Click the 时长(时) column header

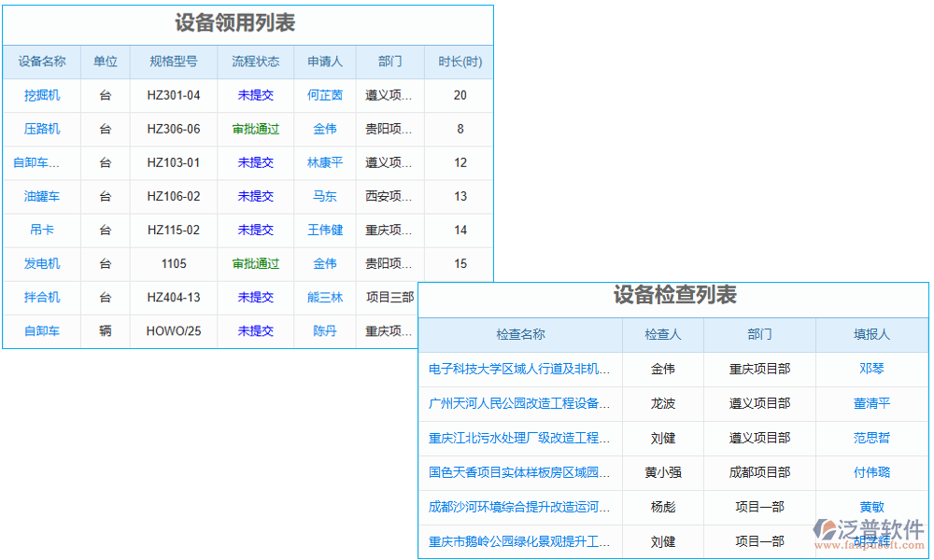[459, 62]
